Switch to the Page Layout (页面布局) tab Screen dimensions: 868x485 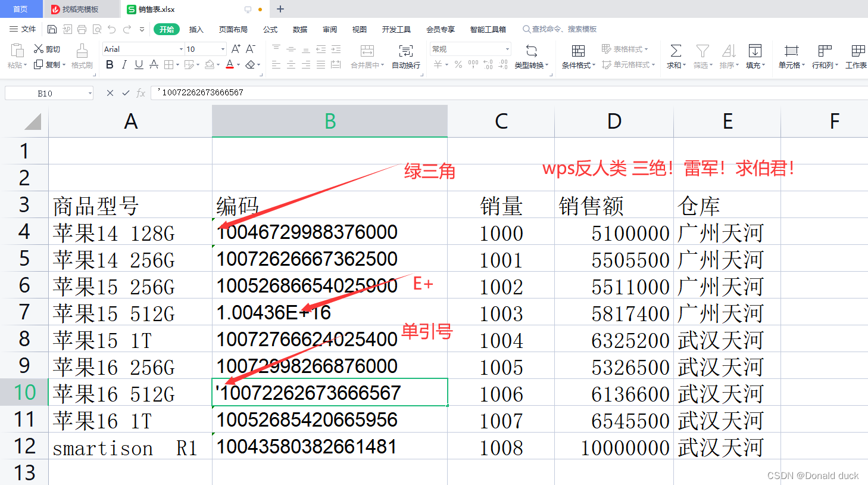(233, 29)
